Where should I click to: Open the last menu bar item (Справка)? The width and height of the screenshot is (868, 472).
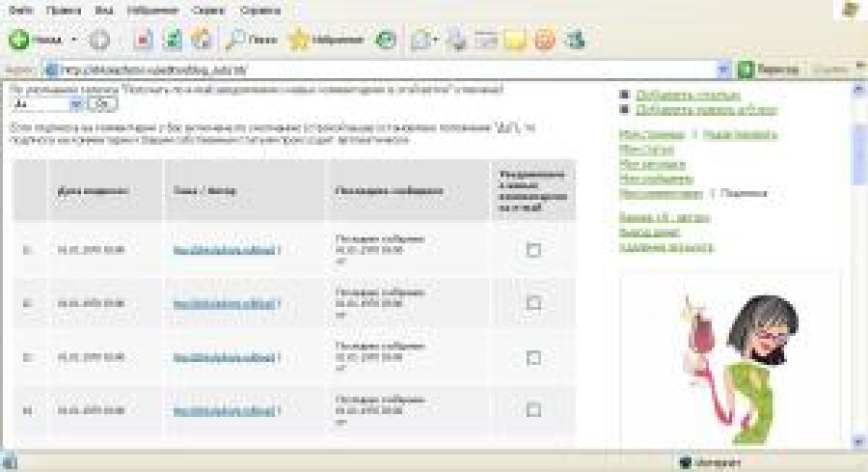(x=260, y=10)
